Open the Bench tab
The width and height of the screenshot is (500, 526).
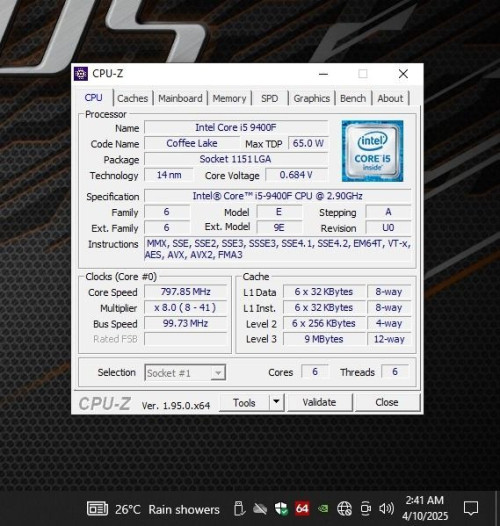(353, 98)
